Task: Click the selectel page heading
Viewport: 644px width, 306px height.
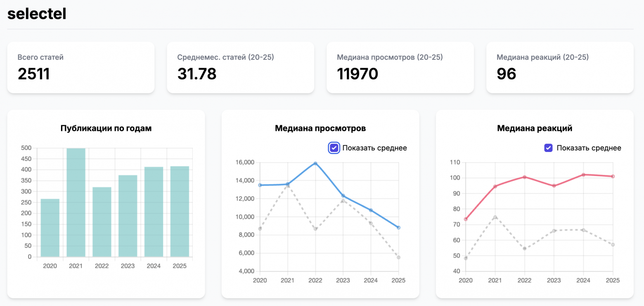Action: [x=37, y=14]
